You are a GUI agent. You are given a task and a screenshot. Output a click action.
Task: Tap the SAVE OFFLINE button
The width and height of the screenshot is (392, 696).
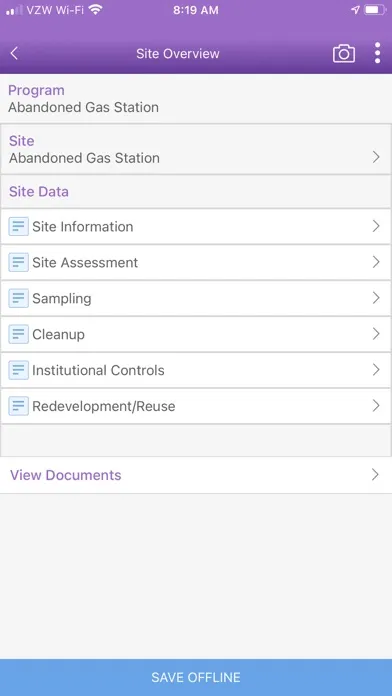click(x=196, y=677)
